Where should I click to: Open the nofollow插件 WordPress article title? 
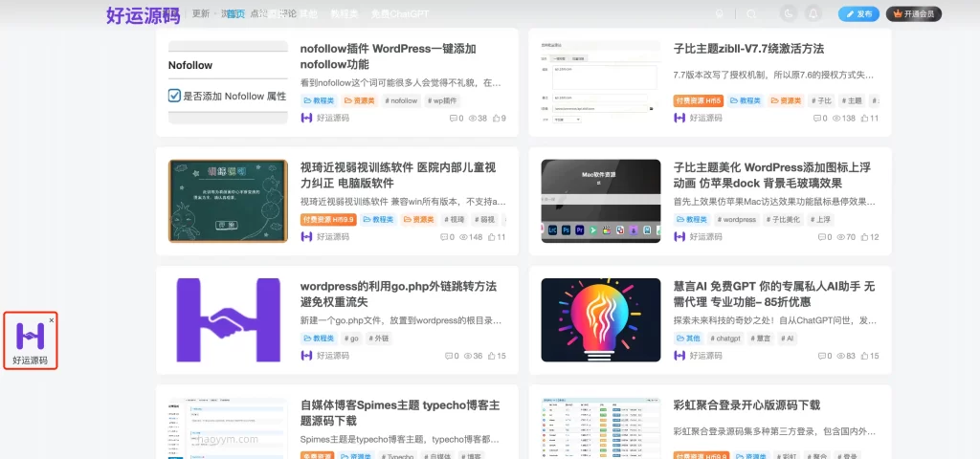coord(388,55)
